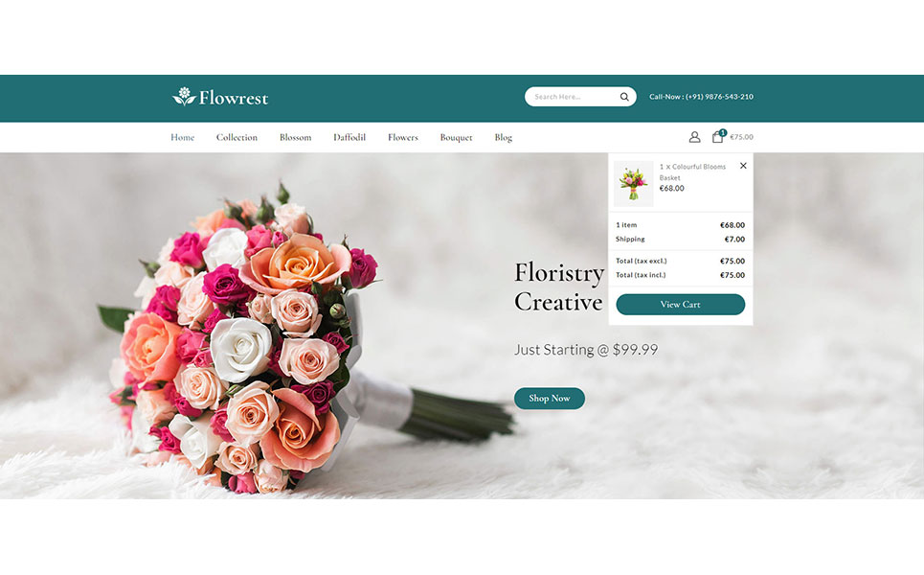The height and width of the screenshot is (575, 924).
Task: Click the View Cart button
Action: click(x=681, y=305)
